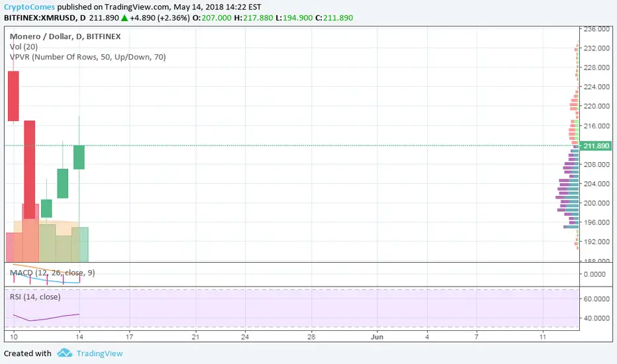Click the green up-triangle next to 211.890
The width and height of the screenshot is (617, 364).
coord(124,18)
